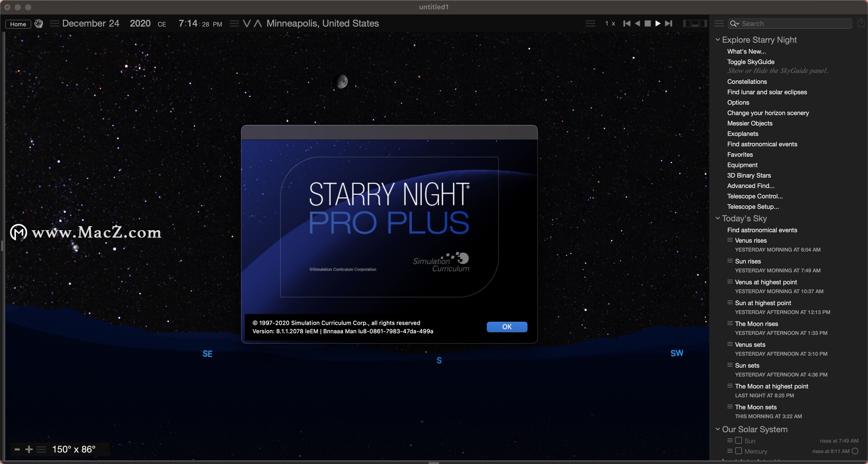This screenshot has width=868, height=464.
Task: Click the zoom out minus icon
Action: (17, 450)
